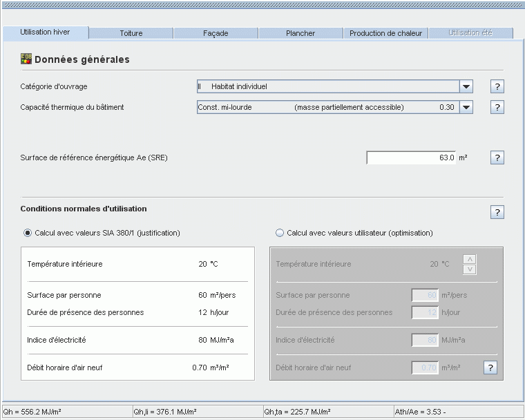Click the Données générales header icon
The image size is (525, 420).
(x=26, y=59)
